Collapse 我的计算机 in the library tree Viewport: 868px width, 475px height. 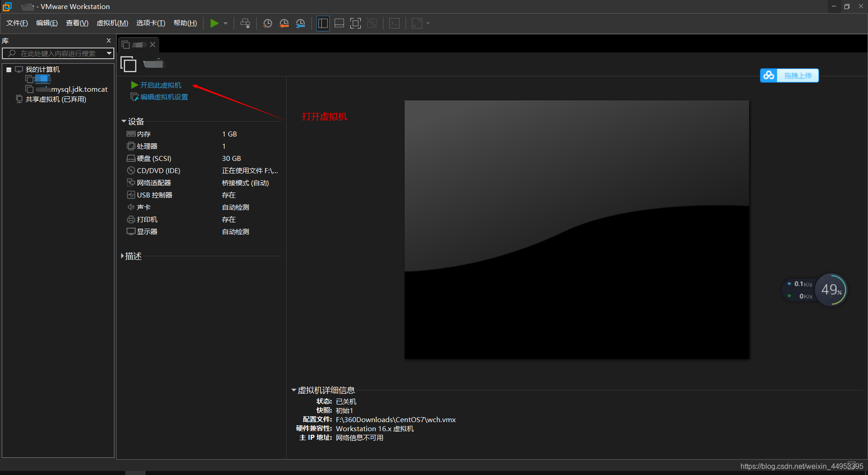coord(8,69)
